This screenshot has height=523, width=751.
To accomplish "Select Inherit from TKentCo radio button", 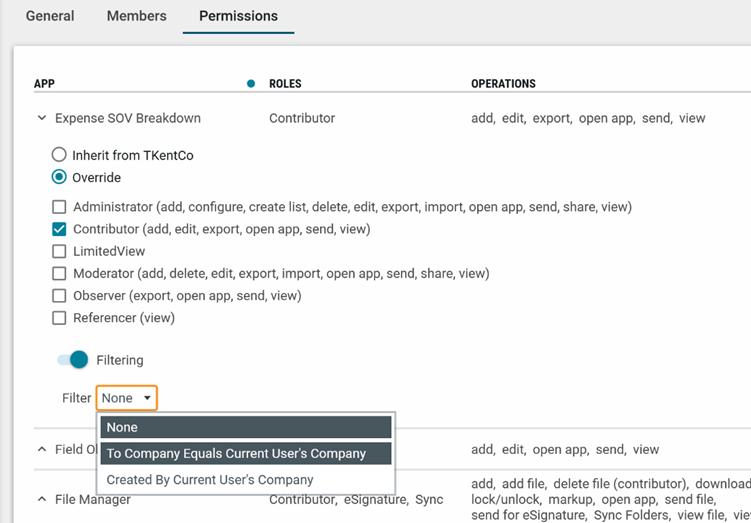I will (x=60, y=156).
